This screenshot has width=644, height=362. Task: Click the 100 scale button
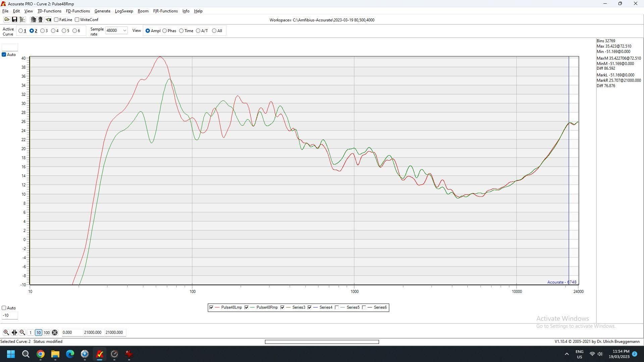(47, 333)
